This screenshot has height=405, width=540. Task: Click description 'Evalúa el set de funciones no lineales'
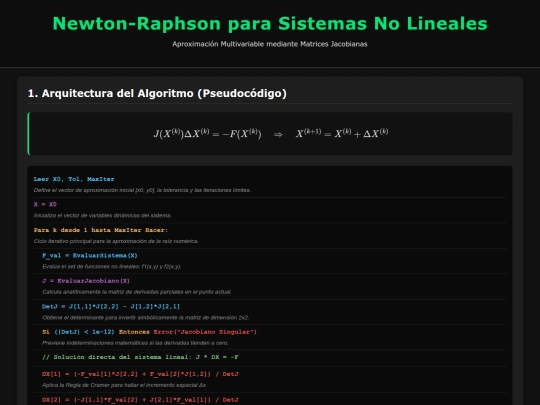pos(112,267)
